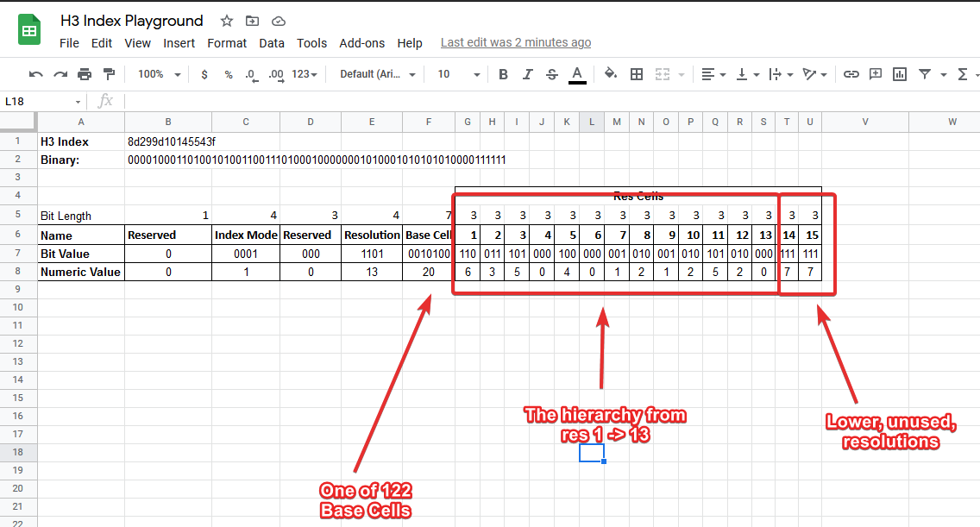Screen dimensions: 980x527
Task: Click the 'Index Mode' header cell
Action: pos(246,235)
